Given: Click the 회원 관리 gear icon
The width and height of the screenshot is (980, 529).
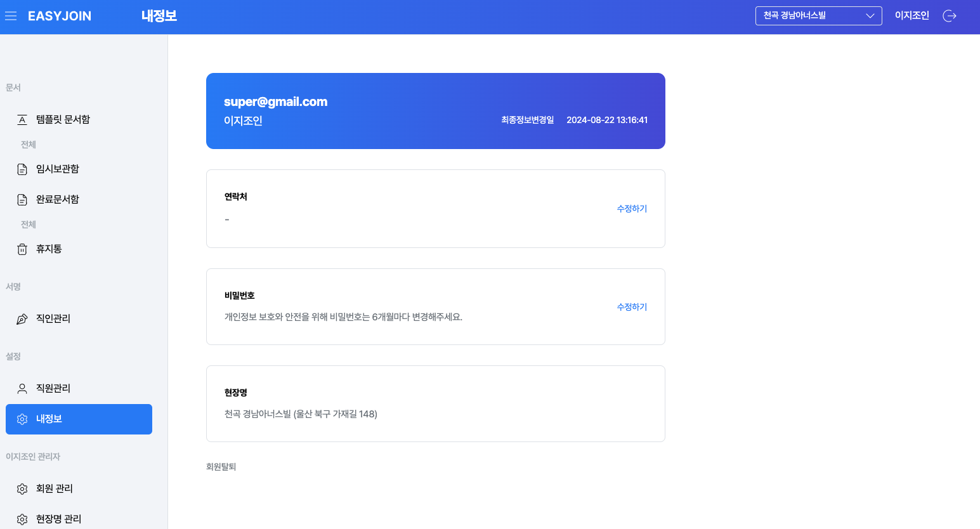Looking at the screenshot, I should coord(22,489).
